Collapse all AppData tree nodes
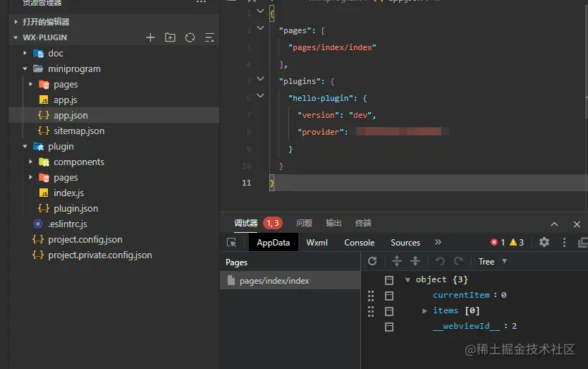The width and height of the screenshot is (588, 369). click(415, 261)
